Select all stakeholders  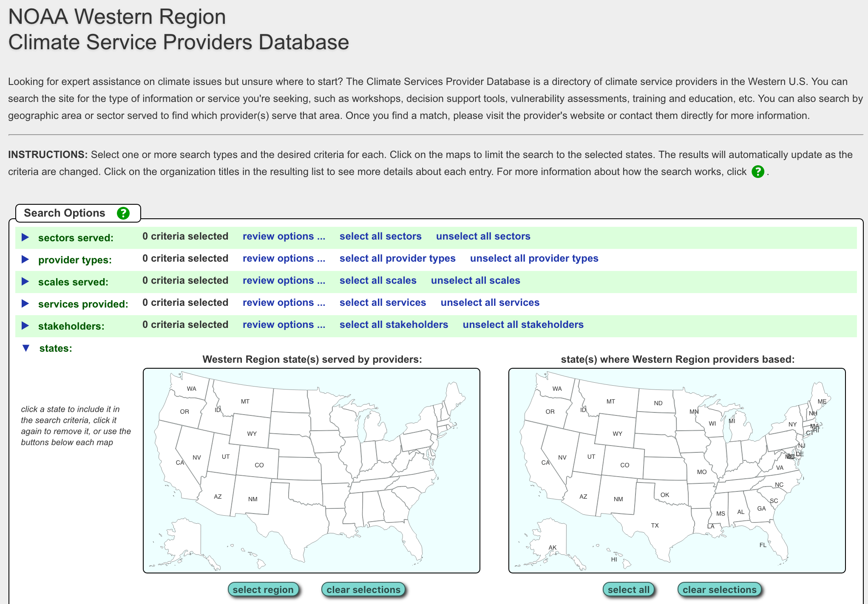394,325
